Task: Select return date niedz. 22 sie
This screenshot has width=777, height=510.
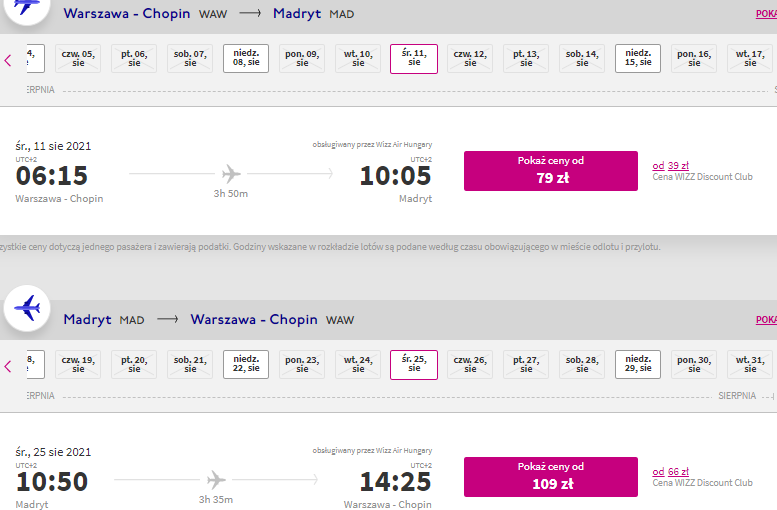Action: click(246, 364)
